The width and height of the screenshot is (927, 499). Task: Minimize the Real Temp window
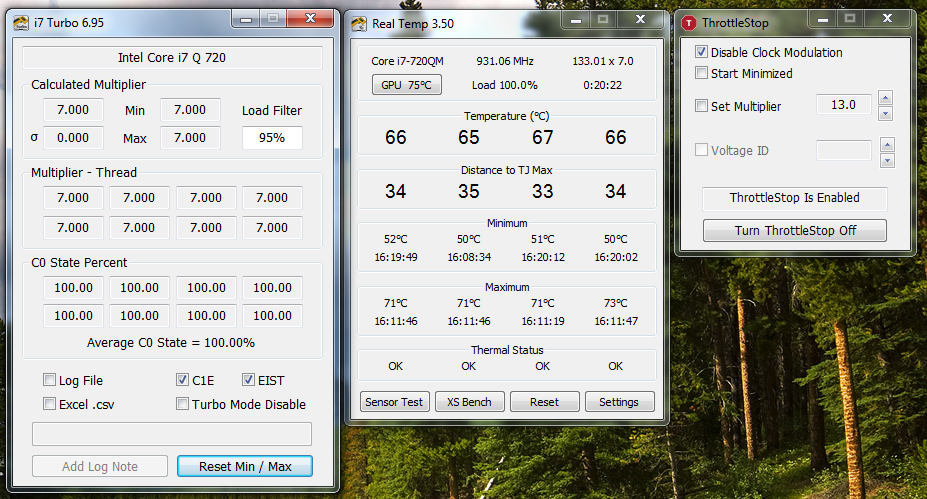[576, 20]
